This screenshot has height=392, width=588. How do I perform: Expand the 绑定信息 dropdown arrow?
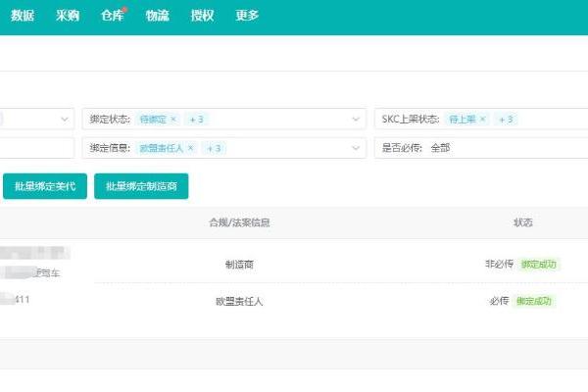coord(357,148)
